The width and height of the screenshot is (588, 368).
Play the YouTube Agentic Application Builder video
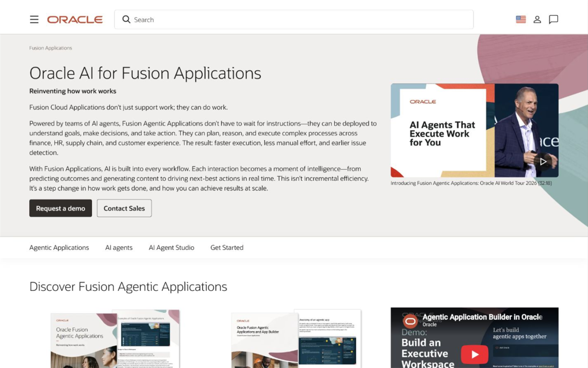[475, 354]
